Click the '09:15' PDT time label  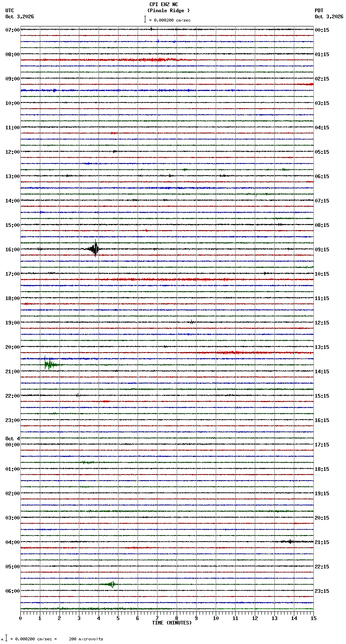coord(322,250)
